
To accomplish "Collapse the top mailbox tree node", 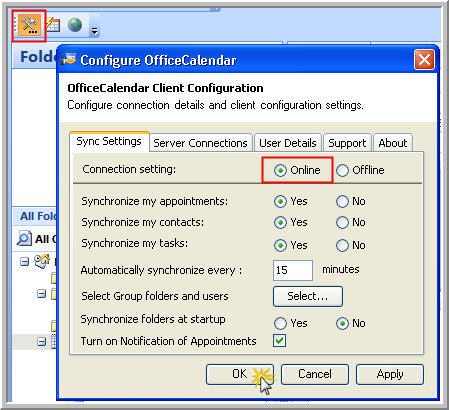I will pyautogui.click(x=24, y=261).
